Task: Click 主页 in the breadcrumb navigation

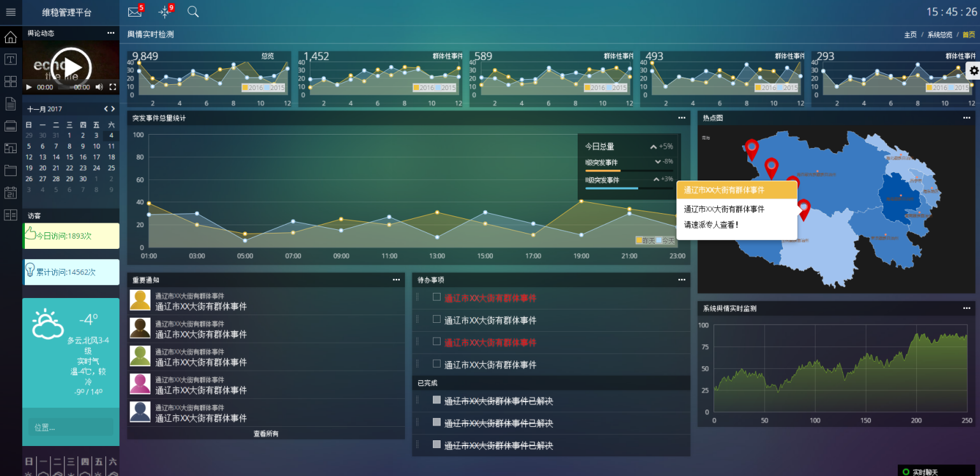Action: (910, 35)
